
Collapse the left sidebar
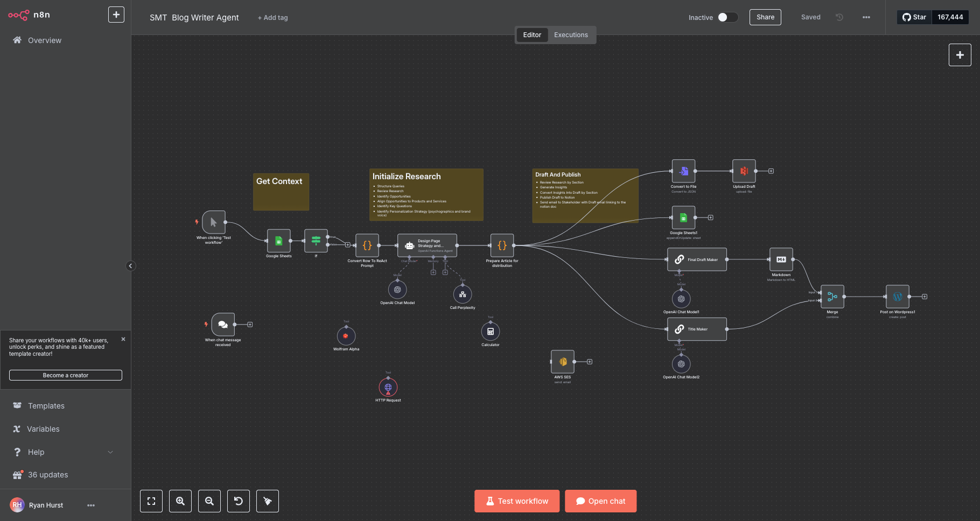coord(130,266)
